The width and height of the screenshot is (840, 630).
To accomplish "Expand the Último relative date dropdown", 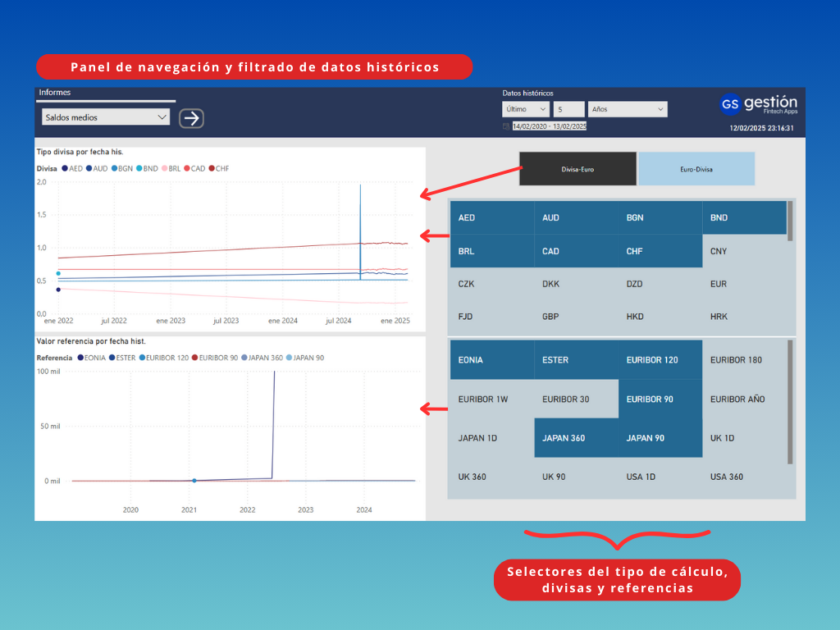I will [x=526, y=109].
